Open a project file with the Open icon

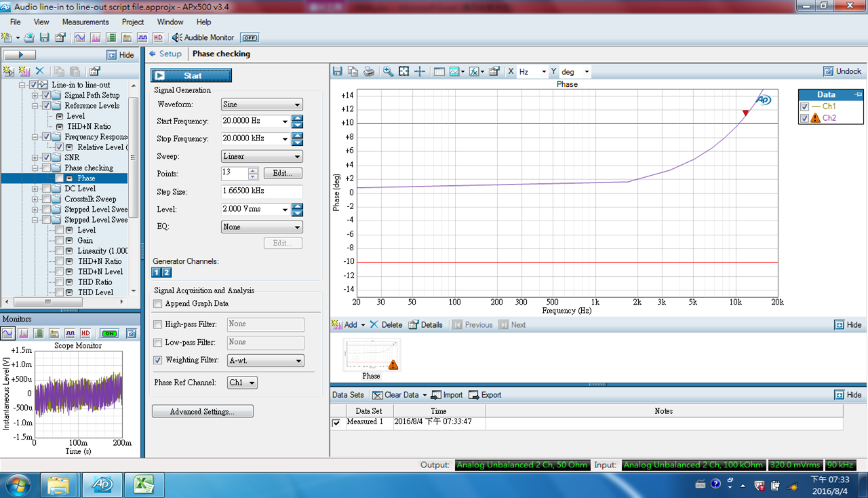pos(28,38)
